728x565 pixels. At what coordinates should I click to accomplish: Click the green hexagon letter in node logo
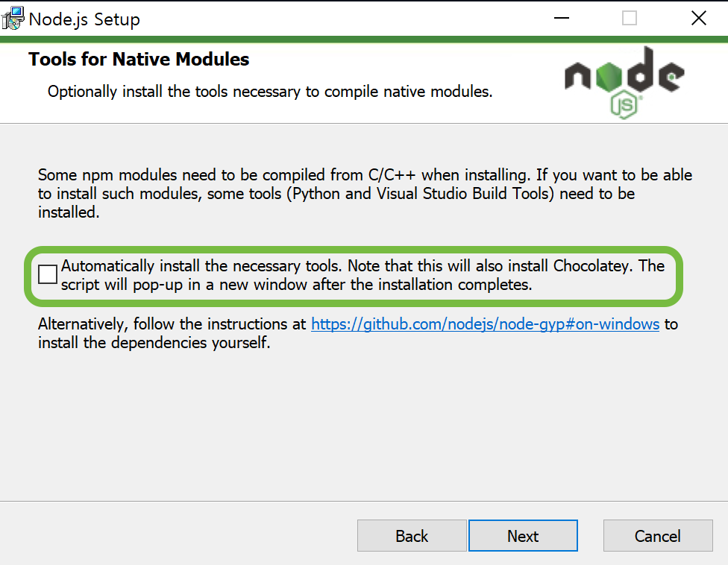click(608, 76)
